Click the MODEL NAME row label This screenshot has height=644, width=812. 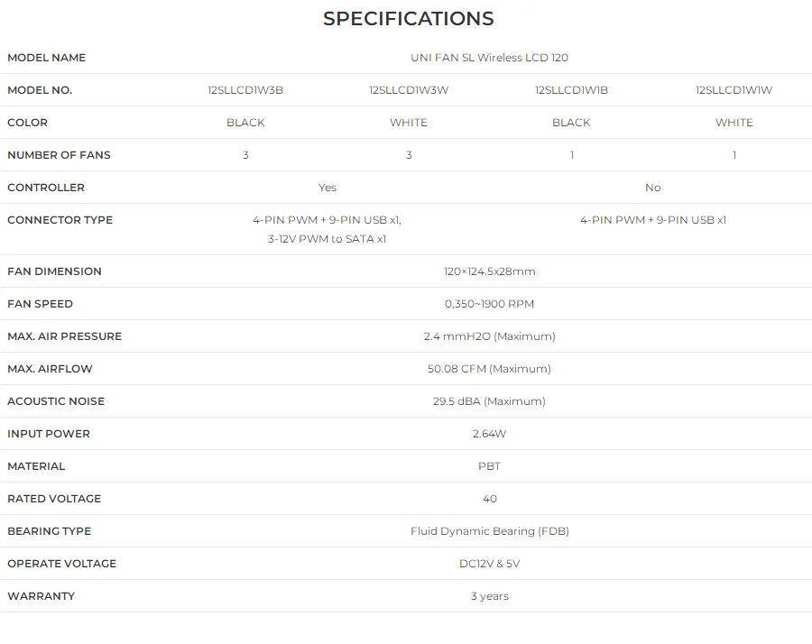[46, 58]
